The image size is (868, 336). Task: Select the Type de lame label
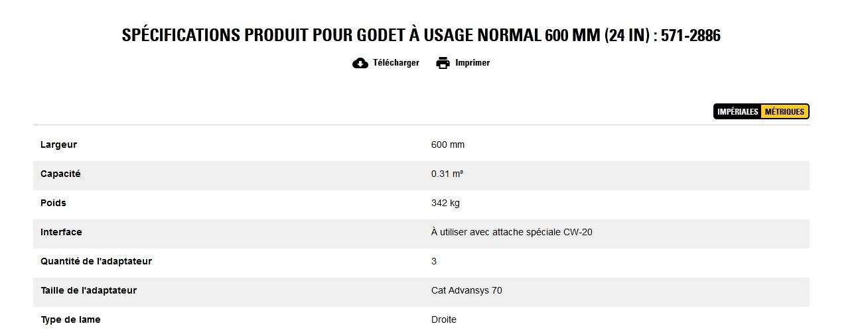click(x=70, y=319)
